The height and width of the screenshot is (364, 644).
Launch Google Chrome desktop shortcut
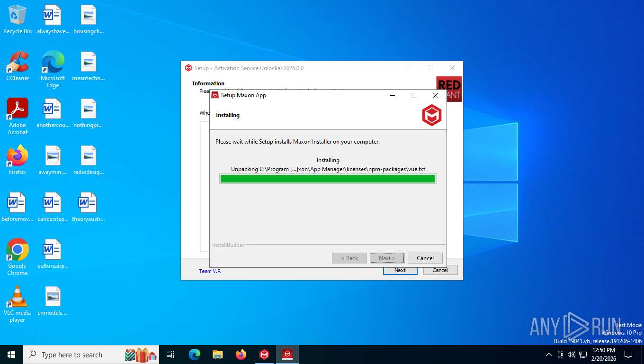(x=18, y=257)
